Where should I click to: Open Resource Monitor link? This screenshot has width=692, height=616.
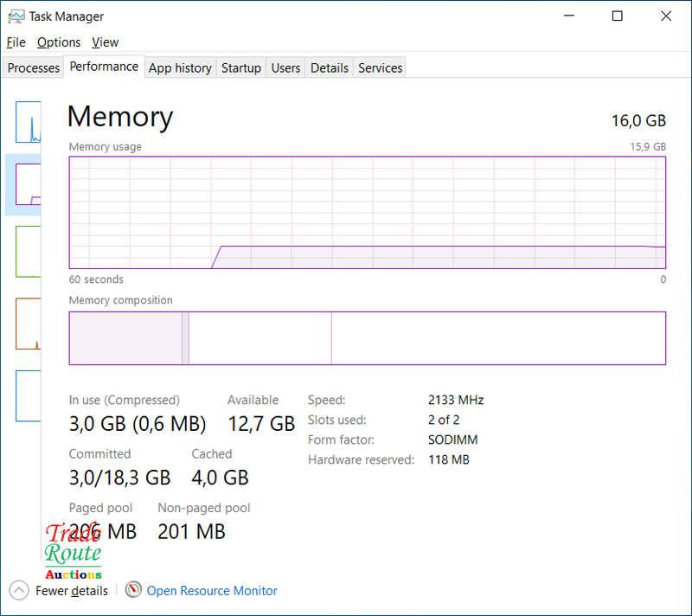(212, 591)
